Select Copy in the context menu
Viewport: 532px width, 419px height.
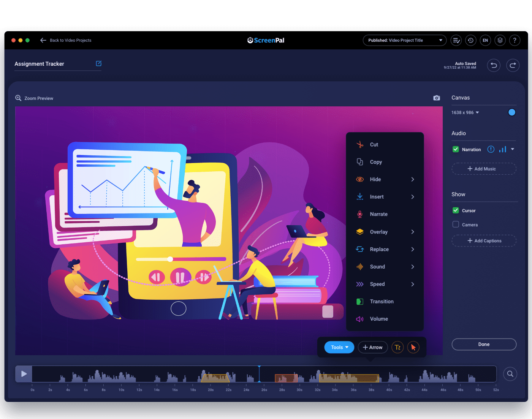[x=376, y=162]
